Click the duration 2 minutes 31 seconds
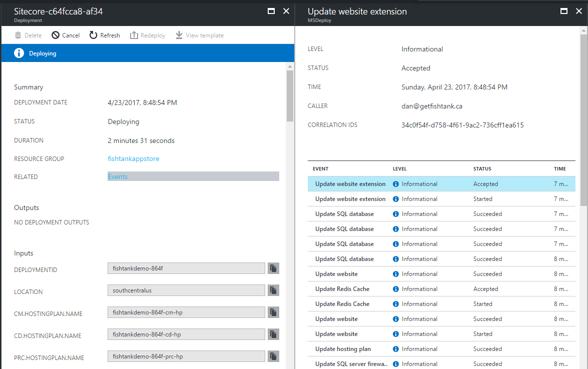The width and height of the screenshot is (588, 369). coord(141,140)
